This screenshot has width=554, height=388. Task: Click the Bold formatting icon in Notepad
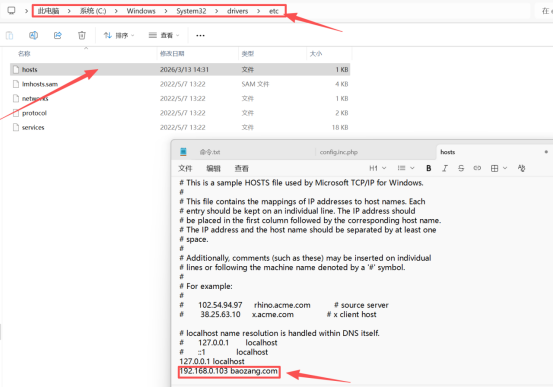point(429,168)
